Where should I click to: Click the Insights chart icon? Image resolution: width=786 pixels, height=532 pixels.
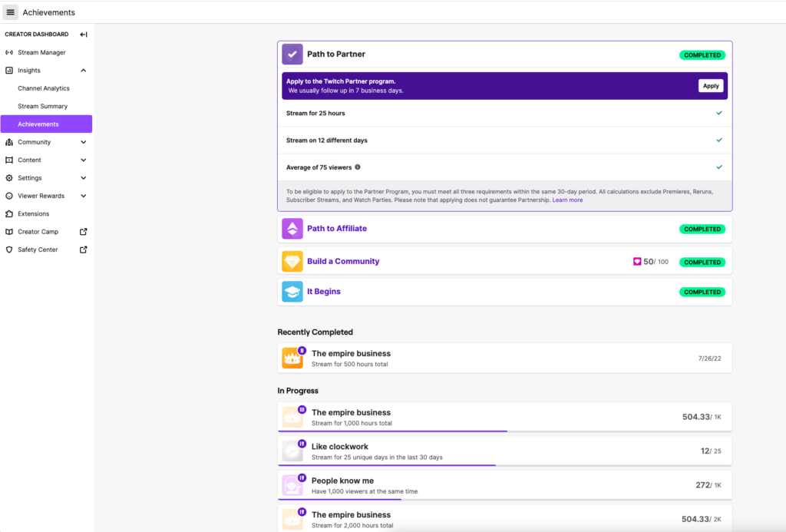click(x=9, y=70)
